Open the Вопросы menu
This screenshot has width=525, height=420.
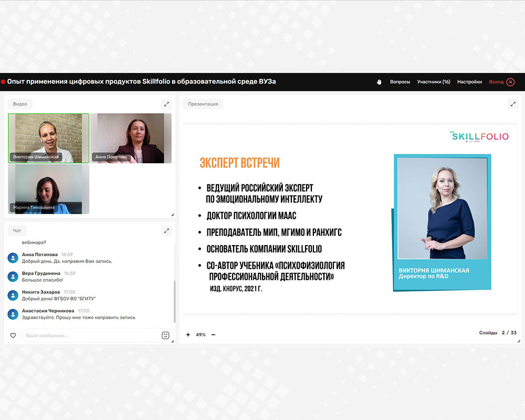(400, 82)
